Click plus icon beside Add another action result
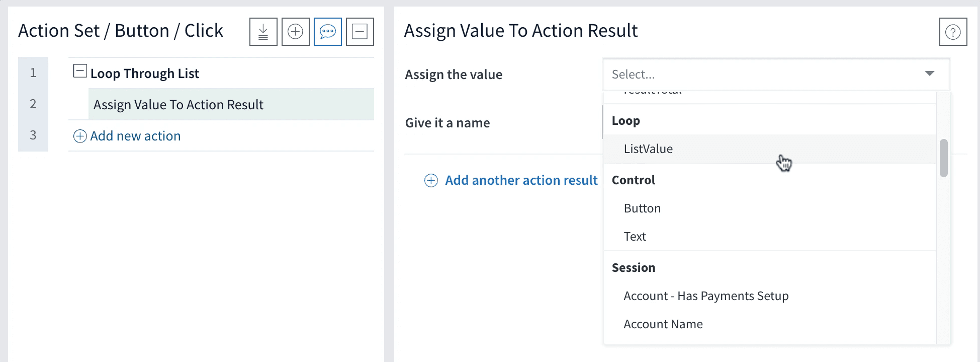Screen dimensions: 980x362 [431, 181]
